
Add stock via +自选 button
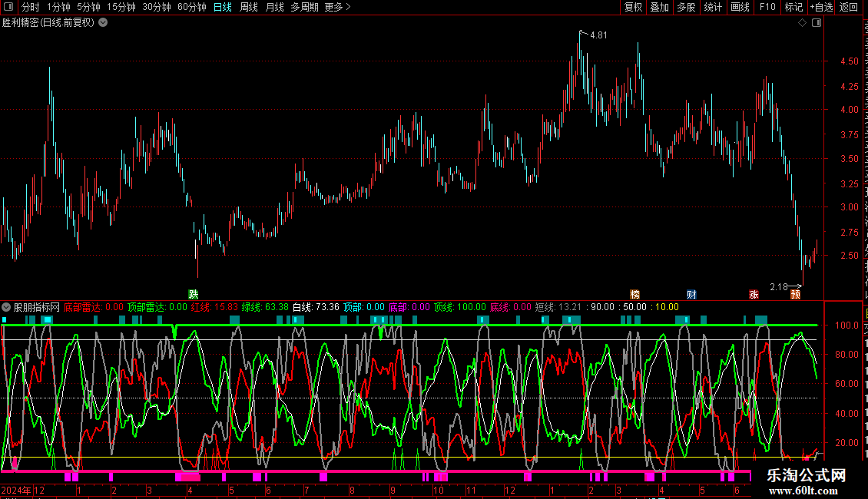tap(821, 7)
